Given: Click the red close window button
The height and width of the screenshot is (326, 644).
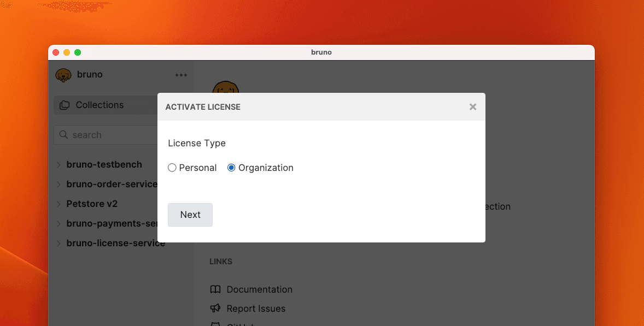Looking at the screenshot, I should pyautogui.click(x=56, y=52).
